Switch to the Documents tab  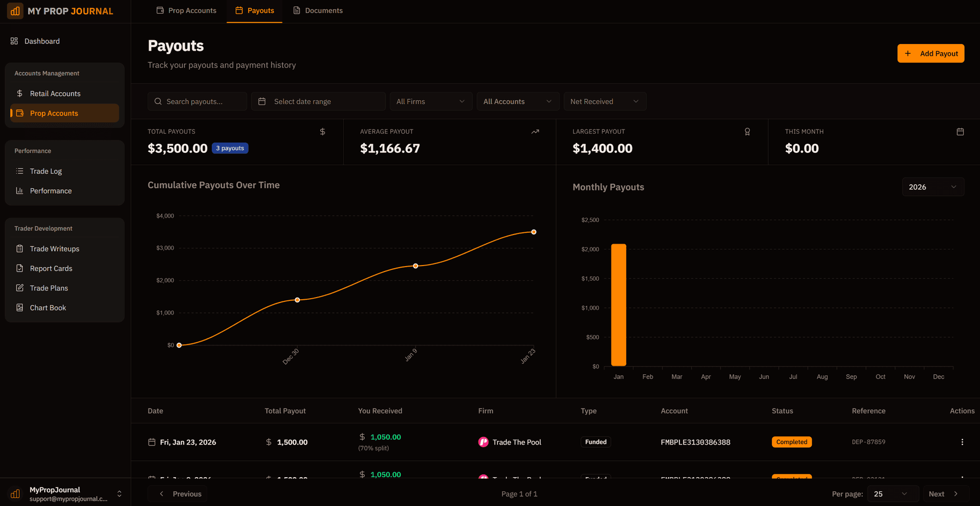click(317, 10)
